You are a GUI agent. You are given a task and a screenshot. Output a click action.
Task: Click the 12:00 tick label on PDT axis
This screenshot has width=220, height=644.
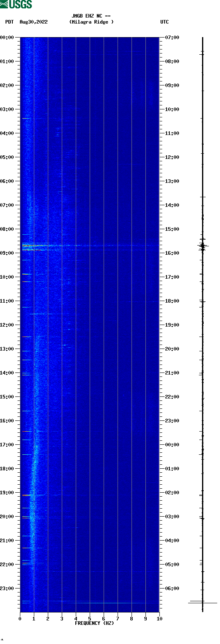7,325
